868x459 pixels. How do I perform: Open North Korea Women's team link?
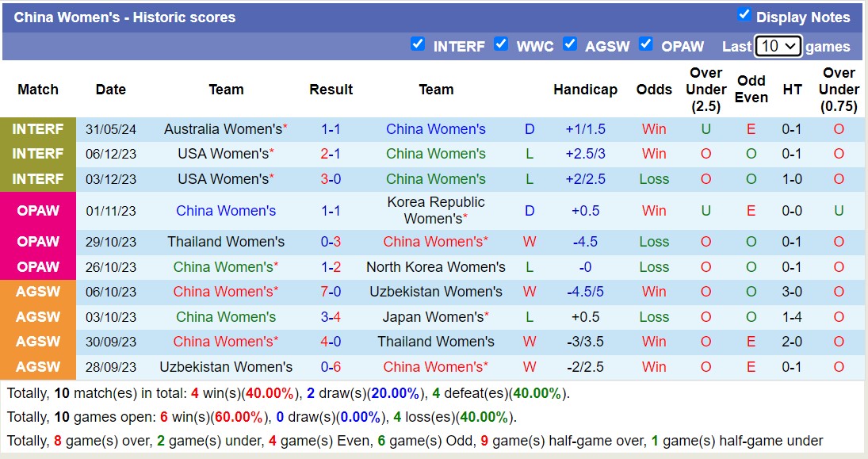[435, 267]
